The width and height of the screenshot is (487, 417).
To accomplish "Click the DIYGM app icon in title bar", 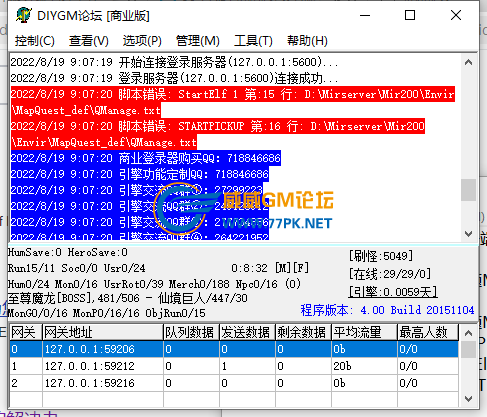I will 24,15.
